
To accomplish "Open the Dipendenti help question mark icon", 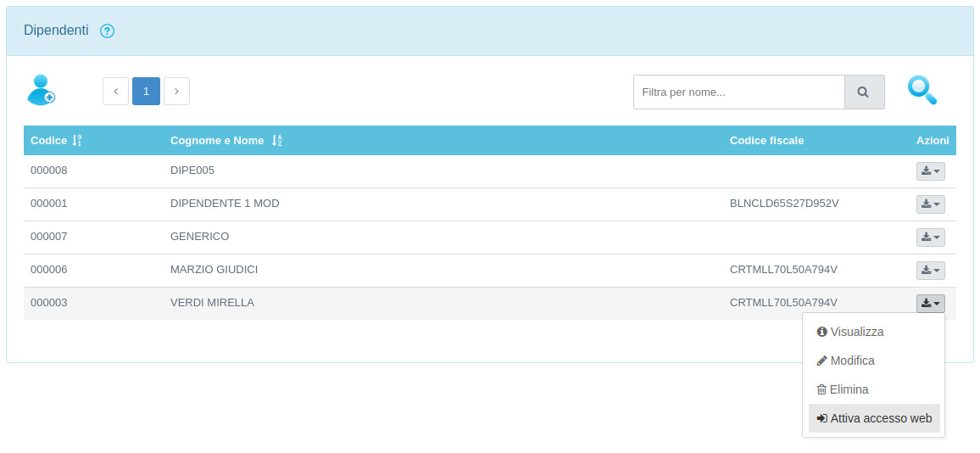I will (x=107, y=31).
